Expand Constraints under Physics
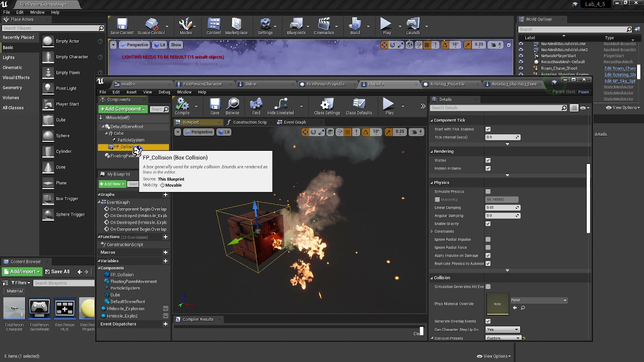The height and width of the screenshot is (362, 644). tap(432, 231)
